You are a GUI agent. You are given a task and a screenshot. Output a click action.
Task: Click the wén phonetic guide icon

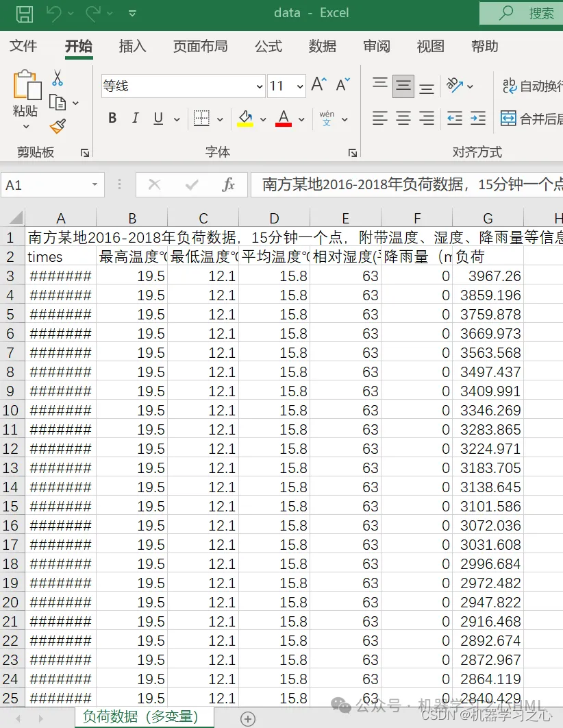point(327,119)
